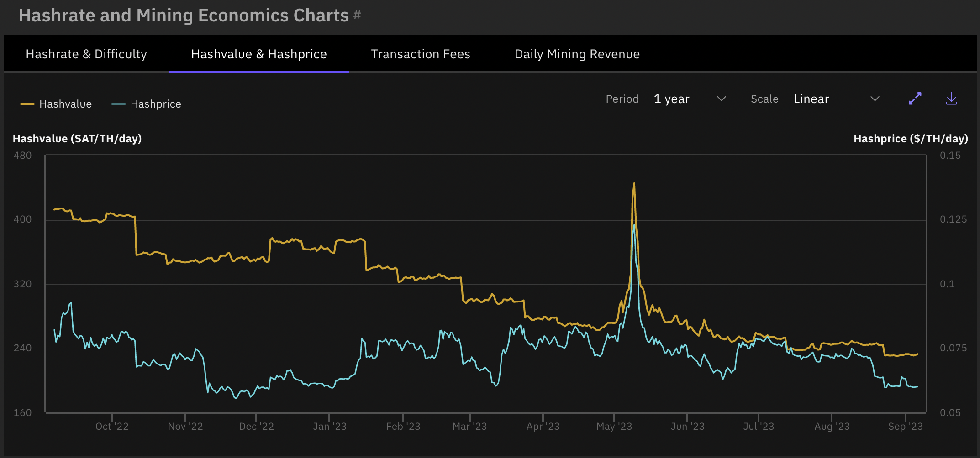
Task: Open the Transaction Fees tab
Action: tap(421, 54)
